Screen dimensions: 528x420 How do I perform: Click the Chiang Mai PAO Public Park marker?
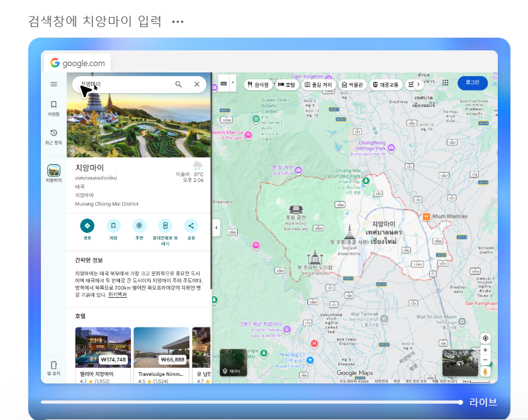(x=366, y=181)
